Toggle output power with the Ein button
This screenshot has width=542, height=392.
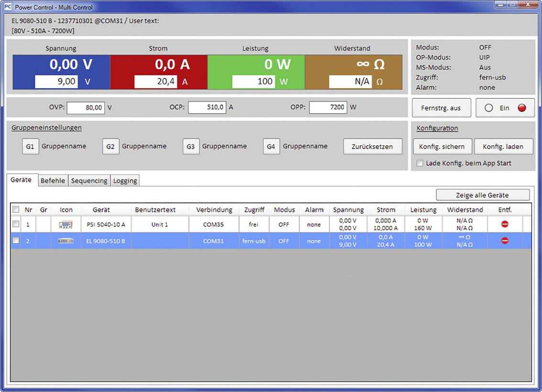click(x=505, y=108)
